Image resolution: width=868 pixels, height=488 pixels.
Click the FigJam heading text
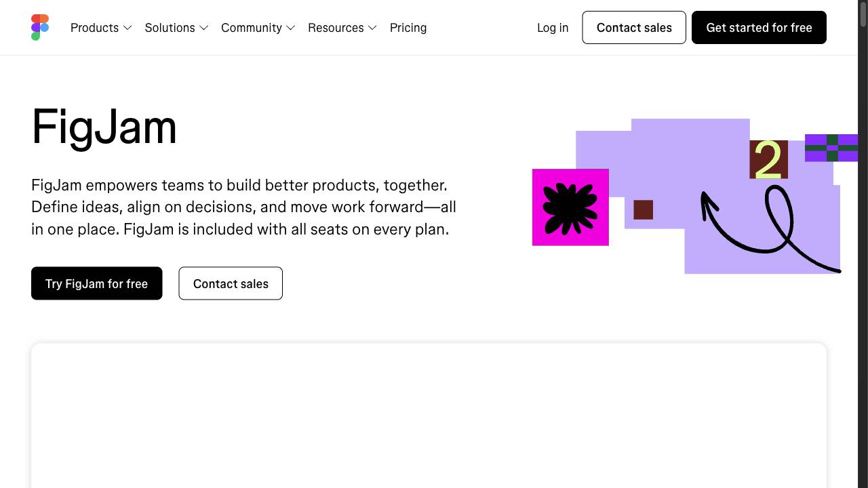(104, 127)
